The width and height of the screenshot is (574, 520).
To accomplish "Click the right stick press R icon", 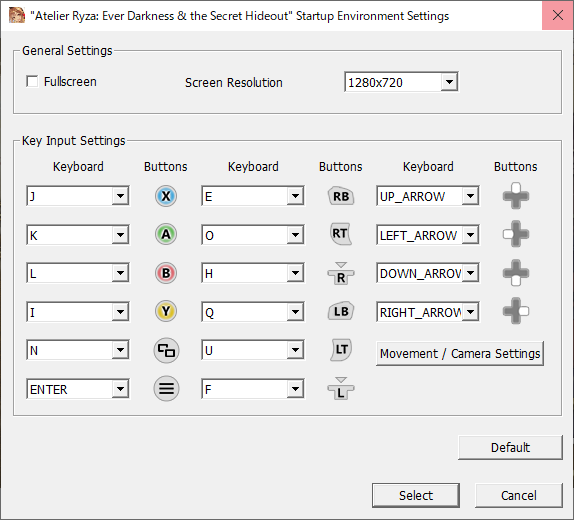I will [341, 274].
